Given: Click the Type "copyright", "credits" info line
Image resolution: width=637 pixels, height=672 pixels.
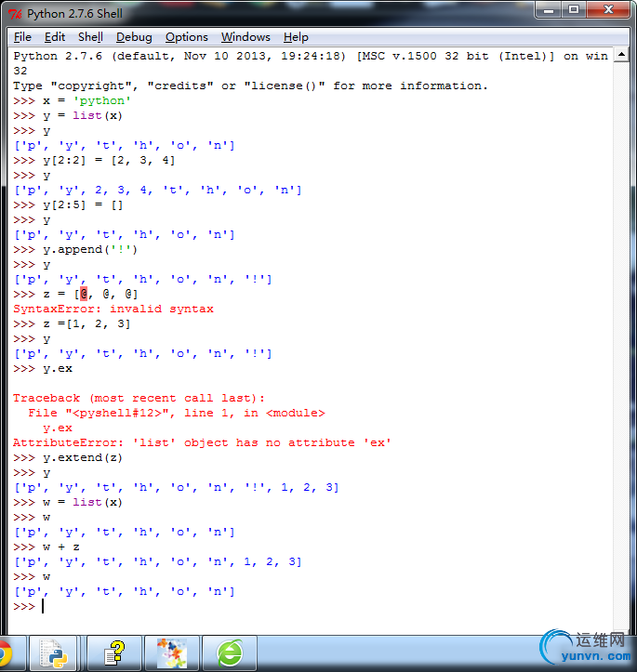Looking at the screenshot, I should [251, 86].
